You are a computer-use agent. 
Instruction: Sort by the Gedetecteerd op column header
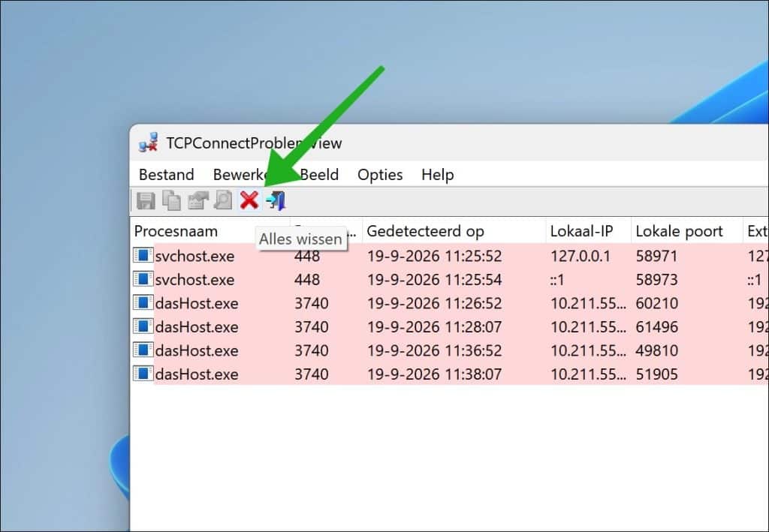(454, 231)
